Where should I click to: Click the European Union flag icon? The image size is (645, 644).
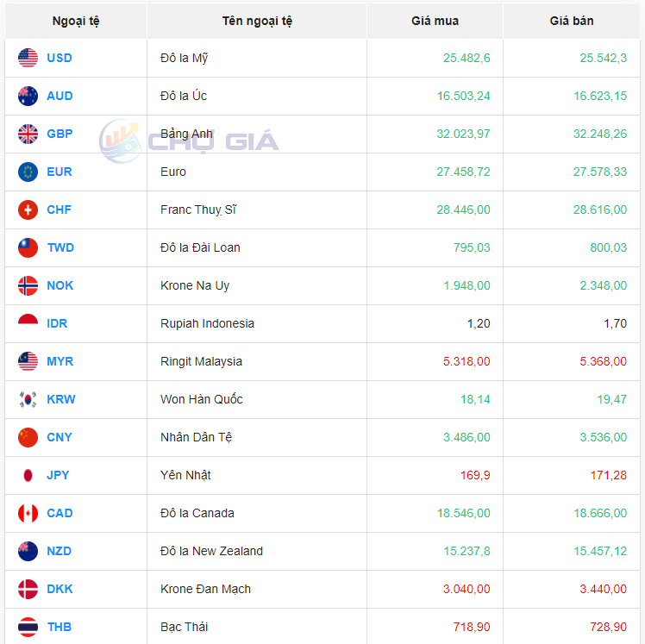(28, 172)
